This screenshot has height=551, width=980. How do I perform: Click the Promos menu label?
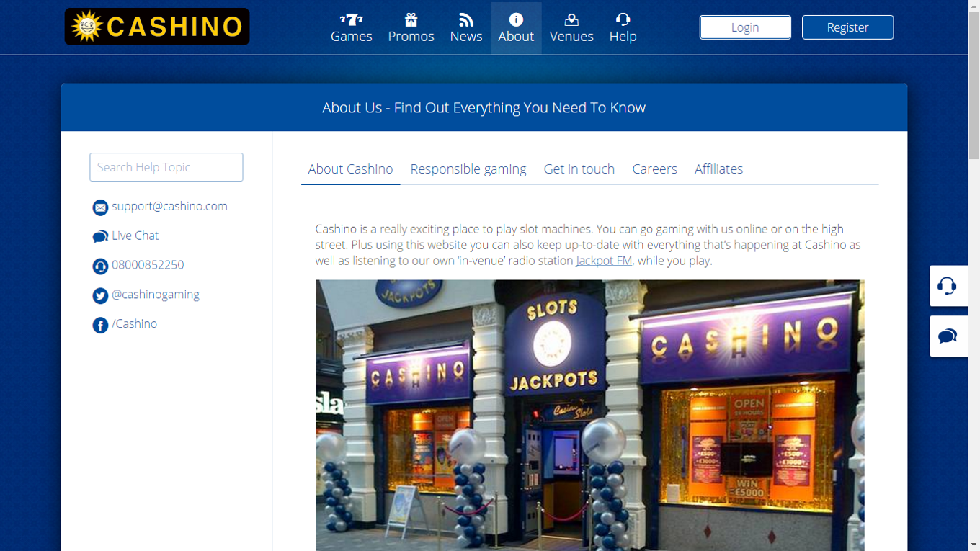click(411, 37)
